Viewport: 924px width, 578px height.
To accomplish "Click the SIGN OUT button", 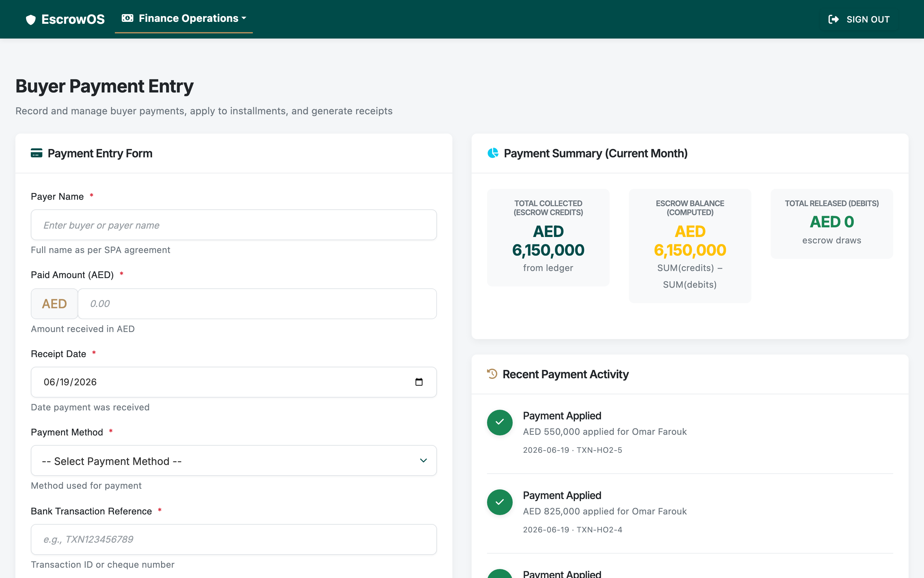I will pos(859,19).
